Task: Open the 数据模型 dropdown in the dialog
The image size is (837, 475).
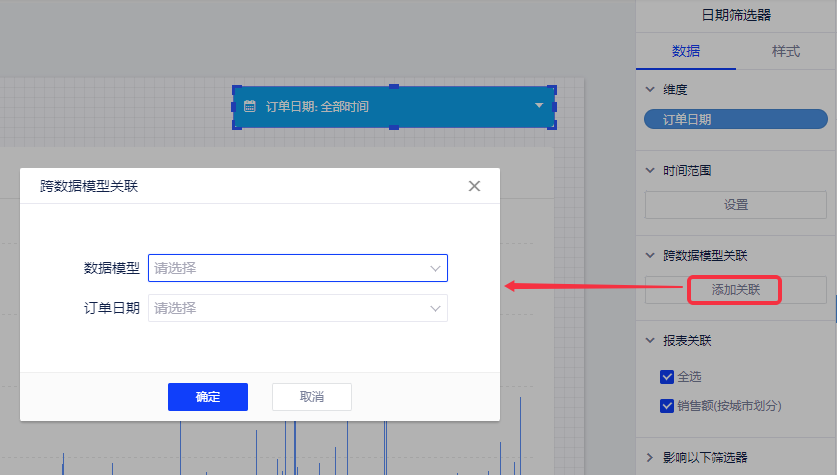Action: tap(297, 268)
